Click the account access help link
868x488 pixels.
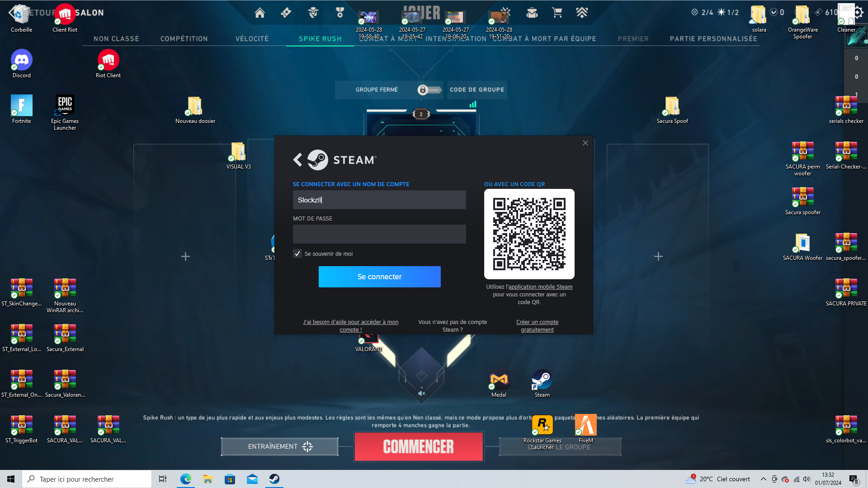(x=351, y=326)
